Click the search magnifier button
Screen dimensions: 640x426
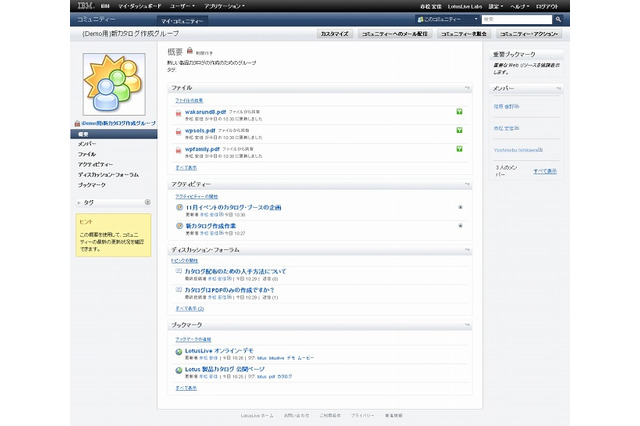pos(558,19)
